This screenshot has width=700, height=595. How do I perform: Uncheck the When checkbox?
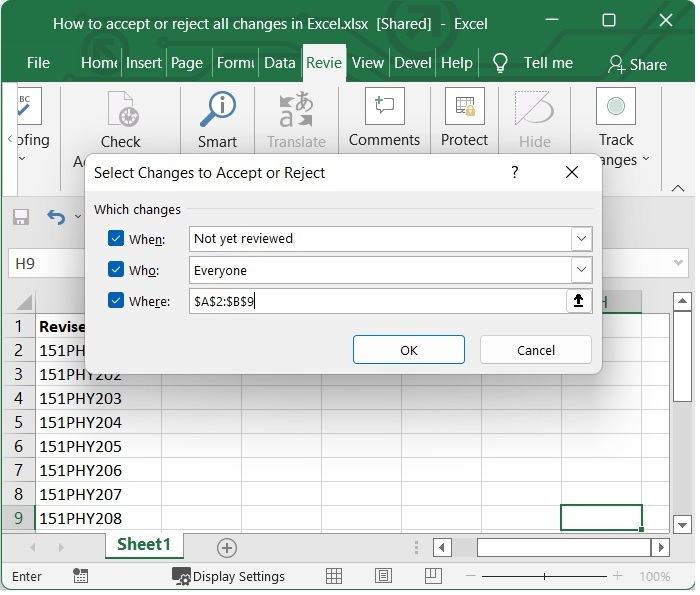pos(116,239)
